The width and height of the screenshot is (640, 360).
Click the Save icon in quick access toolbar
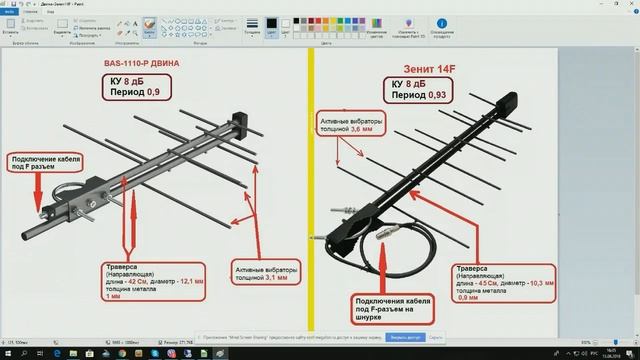(13, 4)
